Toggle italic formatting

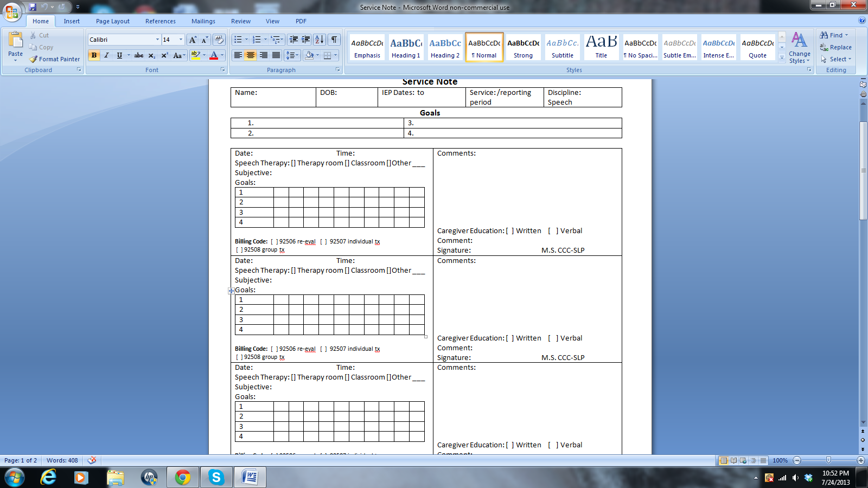click(106, 55)
